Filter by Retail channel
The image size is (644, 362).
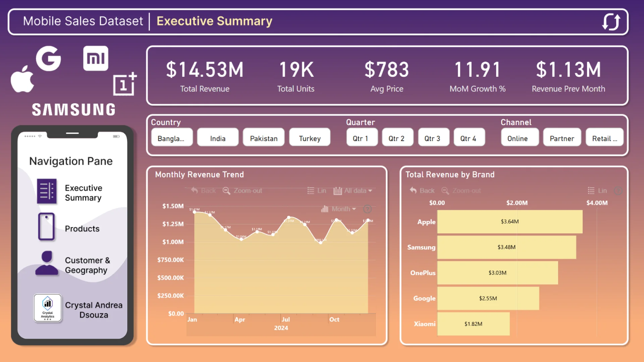pos(604,137)
